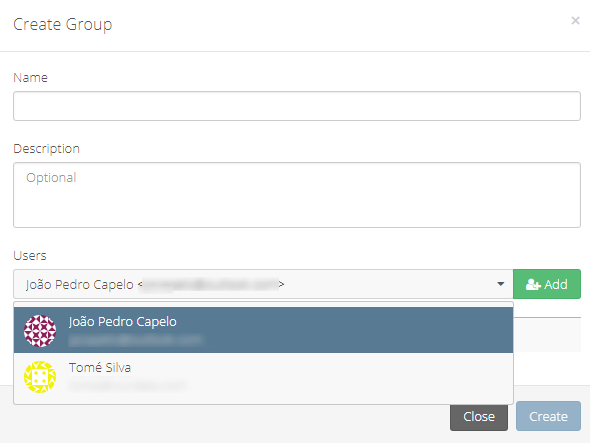Focus the Description text area
Viewport: 590px width, 443px height.
click(297, 195)
